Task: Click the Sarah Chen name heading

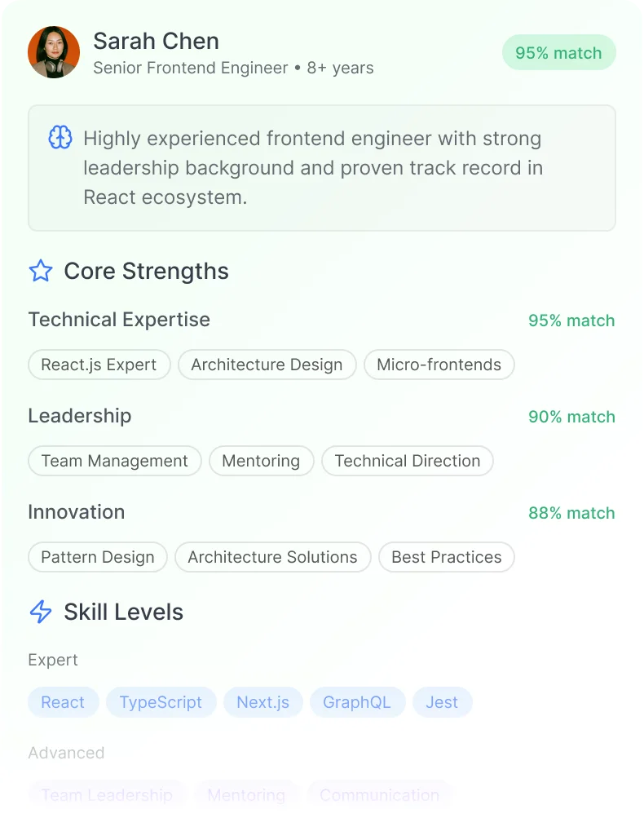Action: click(157, 42)
